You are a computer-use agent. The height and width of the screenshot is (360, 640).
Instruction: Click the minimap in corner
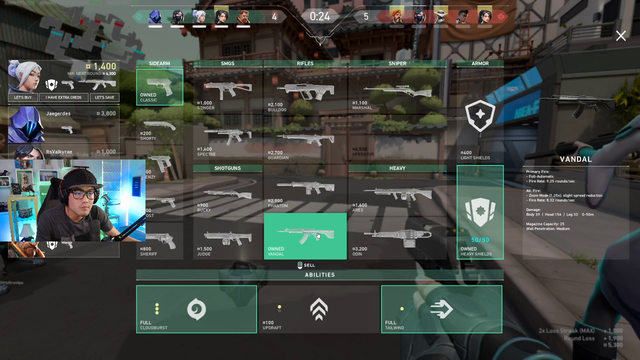click(93, 38)
